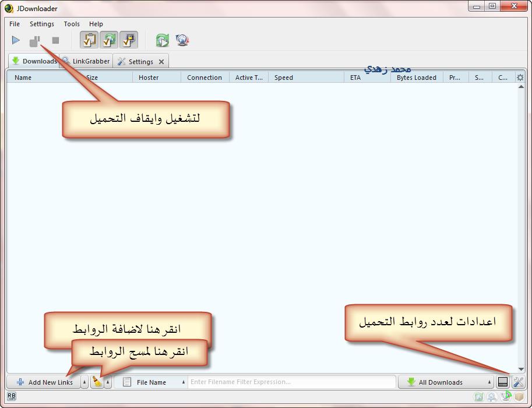This screenshot has width=532, height=408.
Task: Close the Settings tab
Action: 161,62
